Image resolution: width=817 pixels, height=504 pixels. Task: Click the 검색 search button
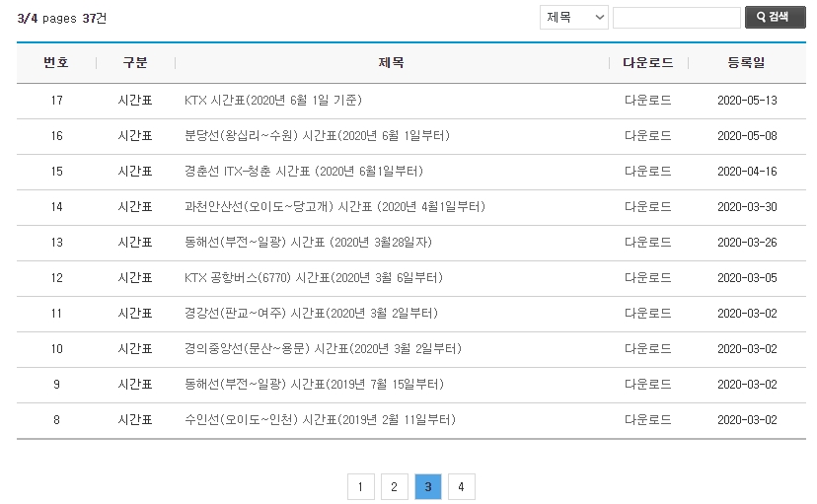pos(775,17)
